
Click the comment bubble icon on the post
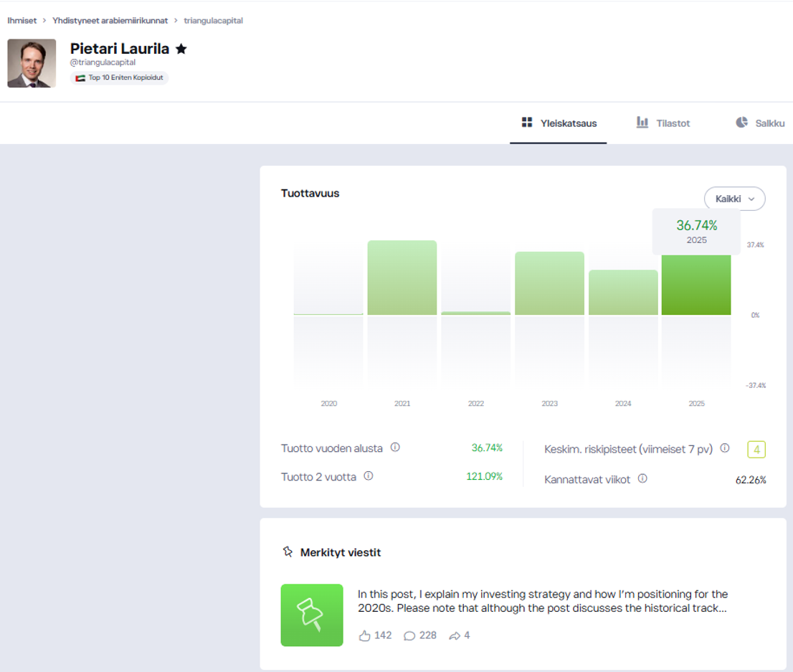409,635
